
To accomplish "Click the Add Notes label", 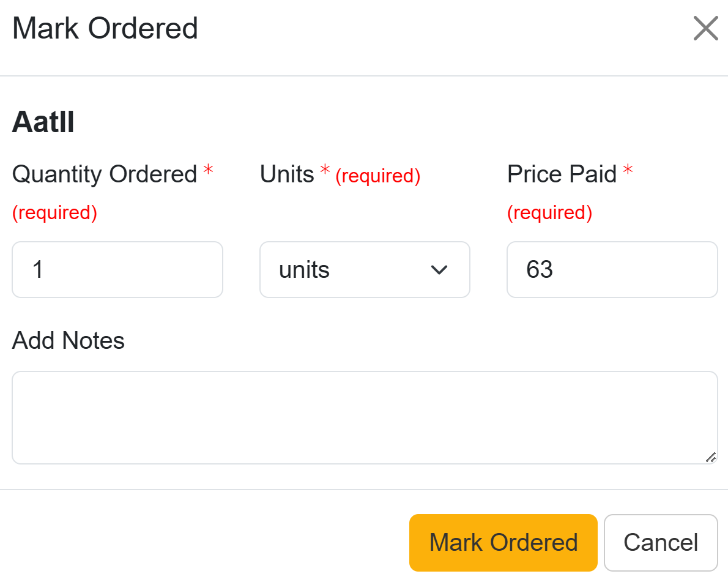I will point(69,341).
